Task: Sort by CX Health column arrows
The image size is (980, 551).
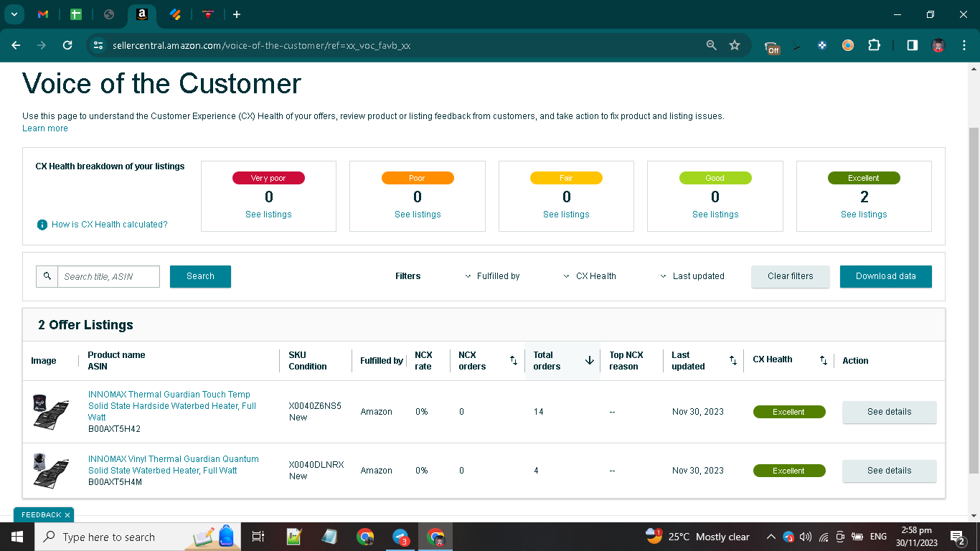Action: pyautogui.click(x=824, y=361)
